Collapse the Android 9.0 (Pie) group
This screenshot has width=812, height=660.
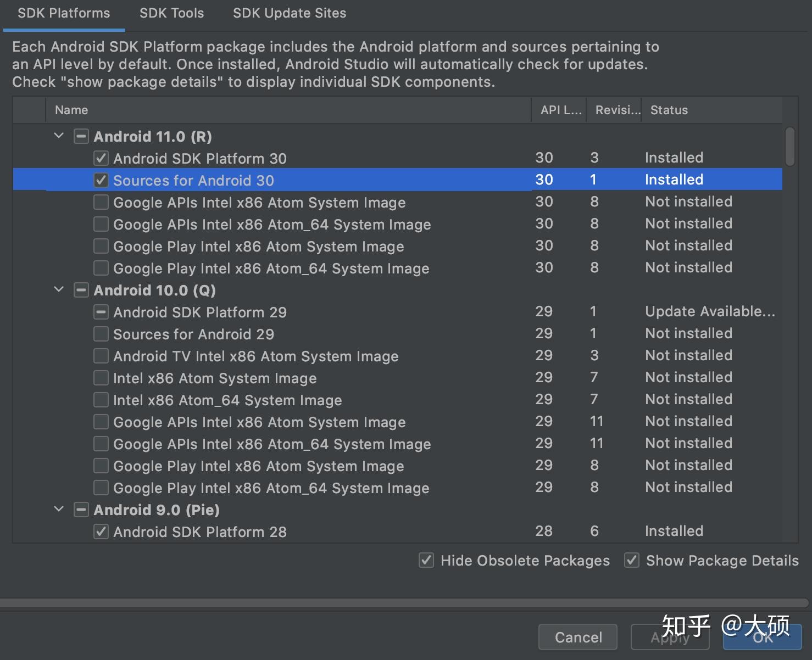(x=59, y=509)
